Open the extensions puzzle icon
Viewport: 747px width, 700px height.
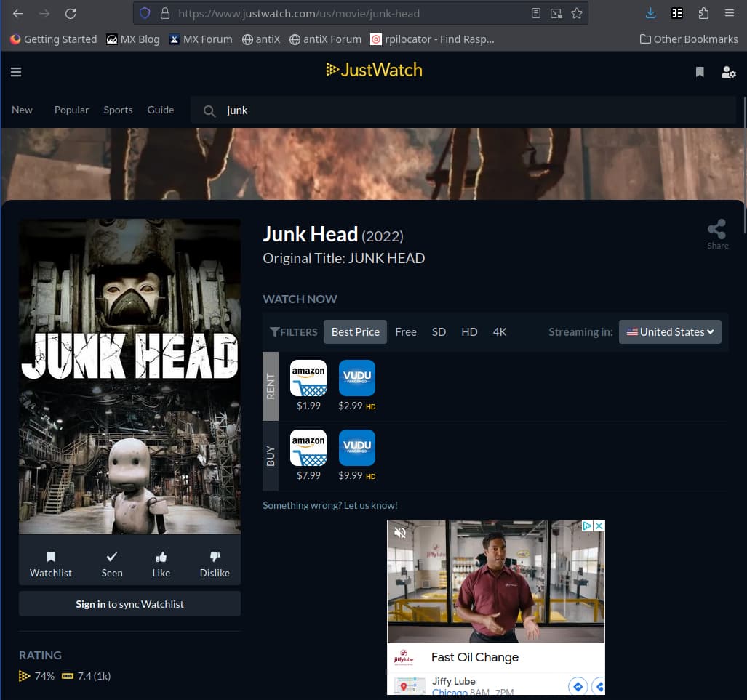click(703, 13)
